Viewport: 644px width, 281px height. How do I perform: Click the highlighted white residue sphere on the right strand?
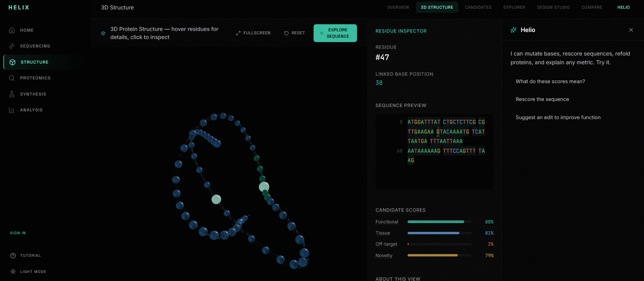point(264,187)
